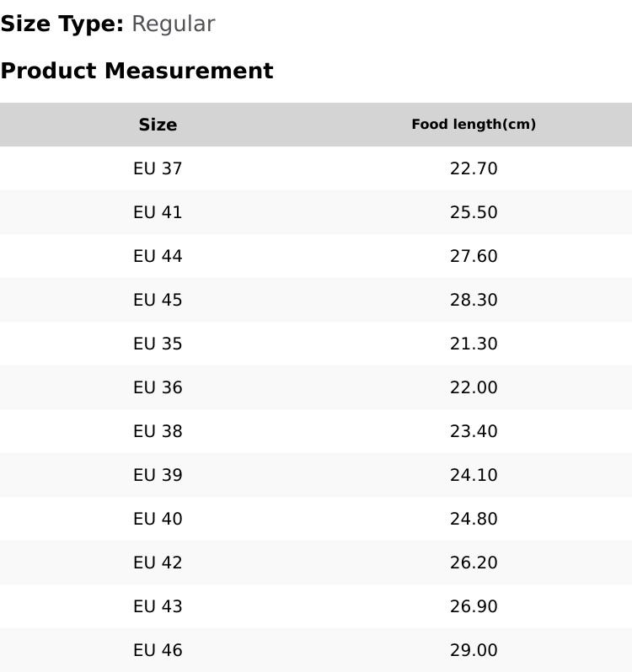Click the 22.70 length value

pyautogui.click(x=474, y=168)
